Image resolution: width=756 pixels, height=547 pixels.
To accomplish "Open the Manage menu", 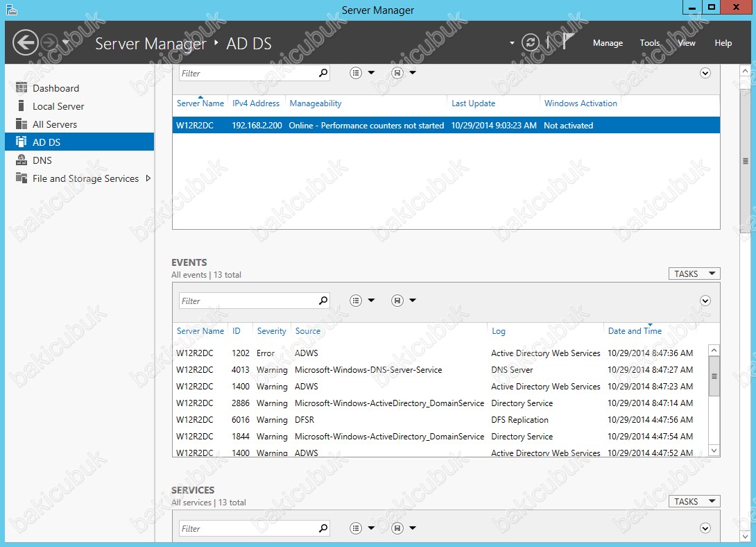I will pos(608,43).
